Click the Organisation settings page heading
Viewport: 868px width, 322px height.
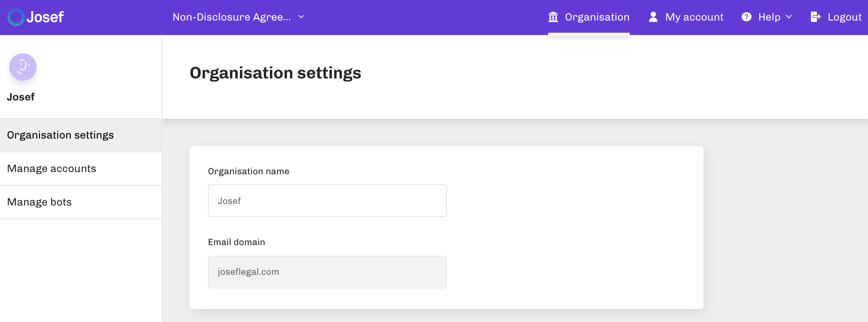(275, 73)
